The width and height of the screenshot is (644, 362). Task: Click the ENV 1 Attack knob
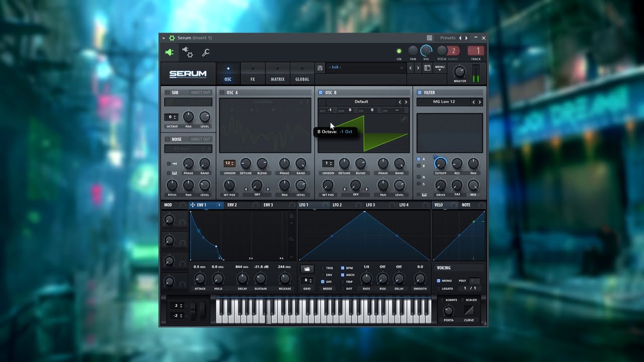pyautogui.click(x=200, y=279)
